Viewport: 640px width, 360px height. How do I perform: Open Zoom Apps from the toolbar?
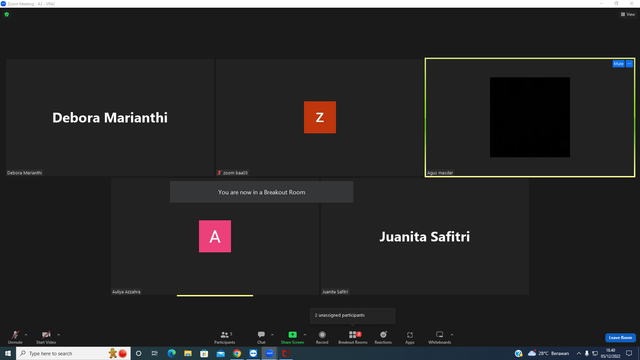coord(410,337)
